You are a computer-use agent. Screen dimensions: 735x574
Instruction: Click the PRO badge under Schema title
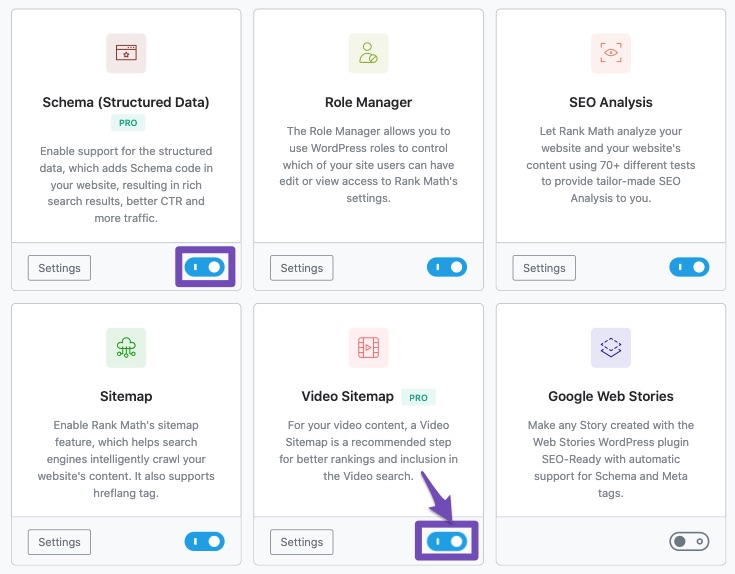(x=128, y=123)
